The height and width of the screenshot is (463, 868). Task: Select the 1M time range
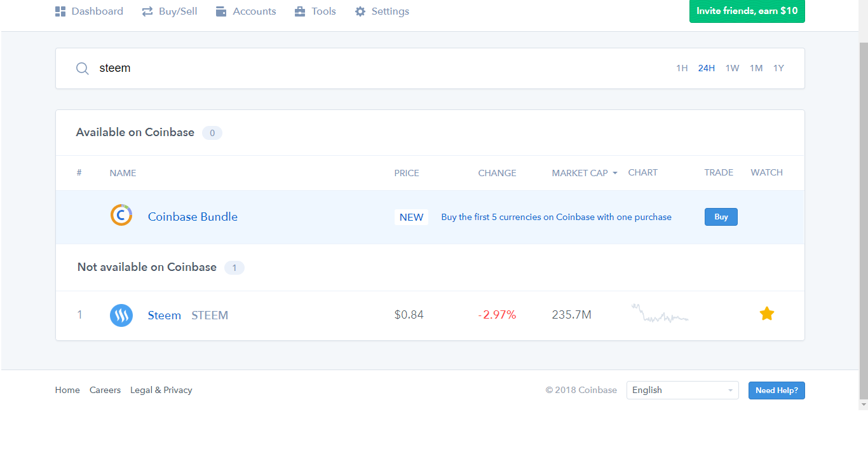pyautogui.click(x=756, y=68)
